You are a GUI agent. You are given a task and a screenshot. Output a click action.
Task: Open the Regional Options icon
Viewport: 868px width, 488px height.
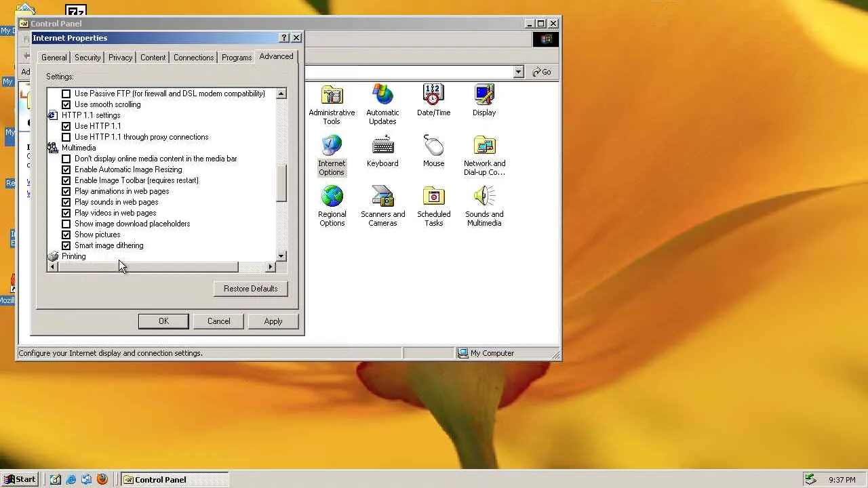pyautogui.click(x=332, y=207)
